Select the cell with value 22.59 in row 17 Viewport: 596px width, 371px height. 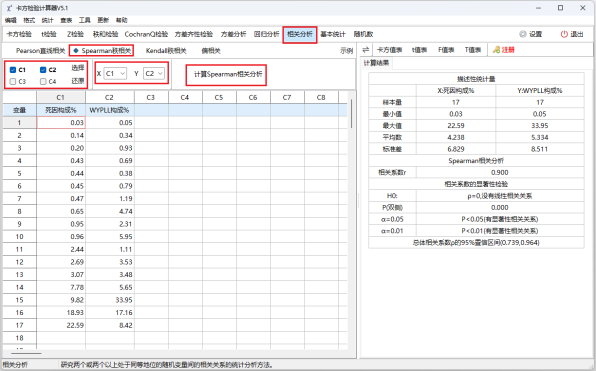pos(61,325)
